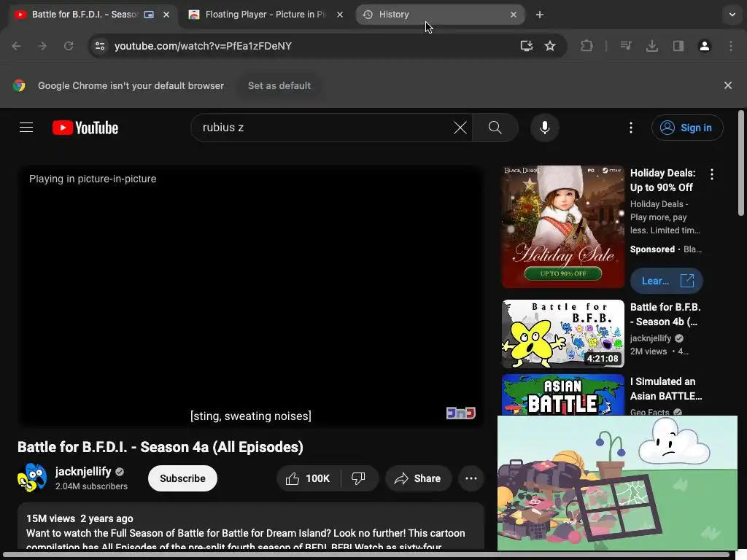Click the channel watermark in the video
The height and width of the screenshot is (560, 747).
(461, 413)
